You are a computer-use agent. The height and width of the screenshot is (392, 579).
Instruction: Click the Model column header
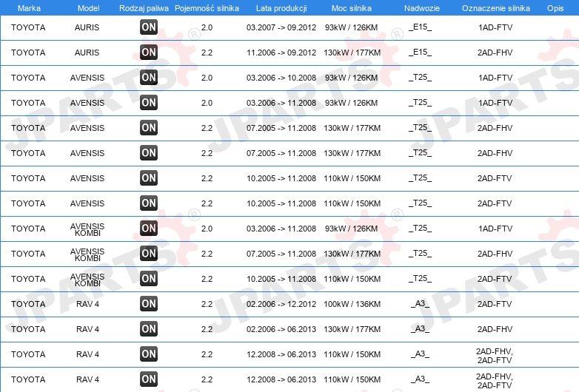(88, 8)
